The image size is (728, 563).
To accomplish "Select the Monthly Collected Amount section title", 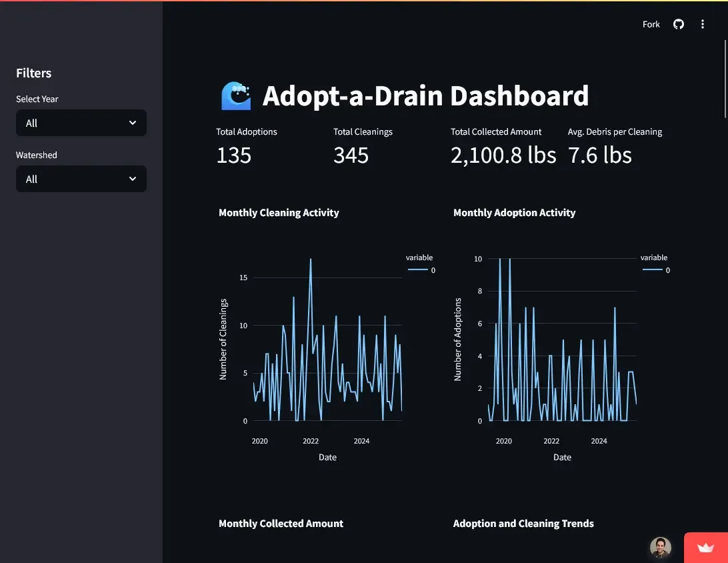I will (x=281, y=524).
